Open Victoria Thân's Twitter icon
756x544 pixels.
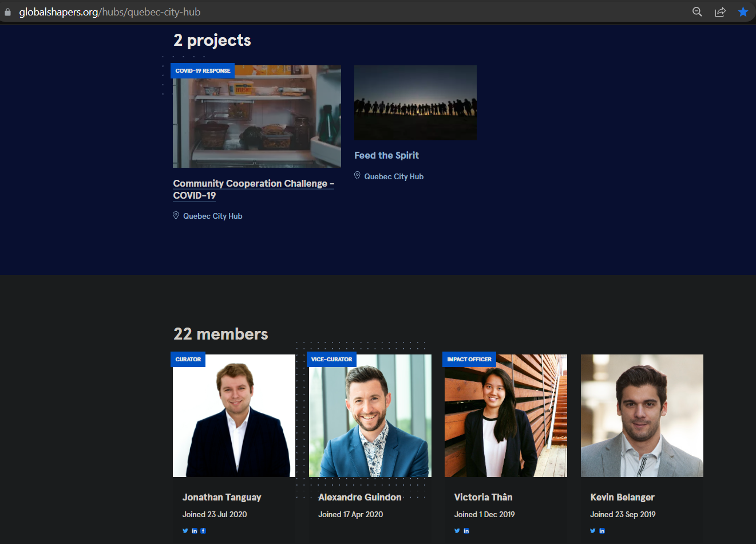(x=457, y=531)
